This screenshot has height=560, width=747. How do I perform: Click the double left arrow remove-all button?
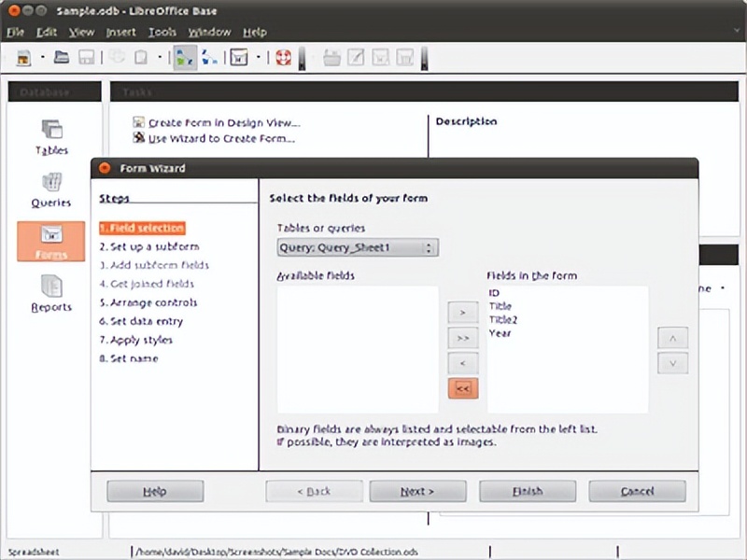coord(462,388)
